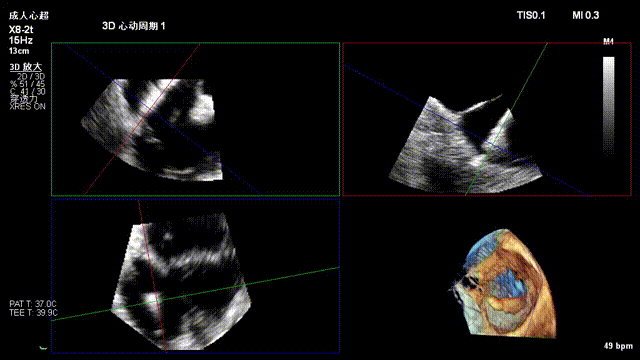Select the green-bordered MPR view panel

click(196, 119)
